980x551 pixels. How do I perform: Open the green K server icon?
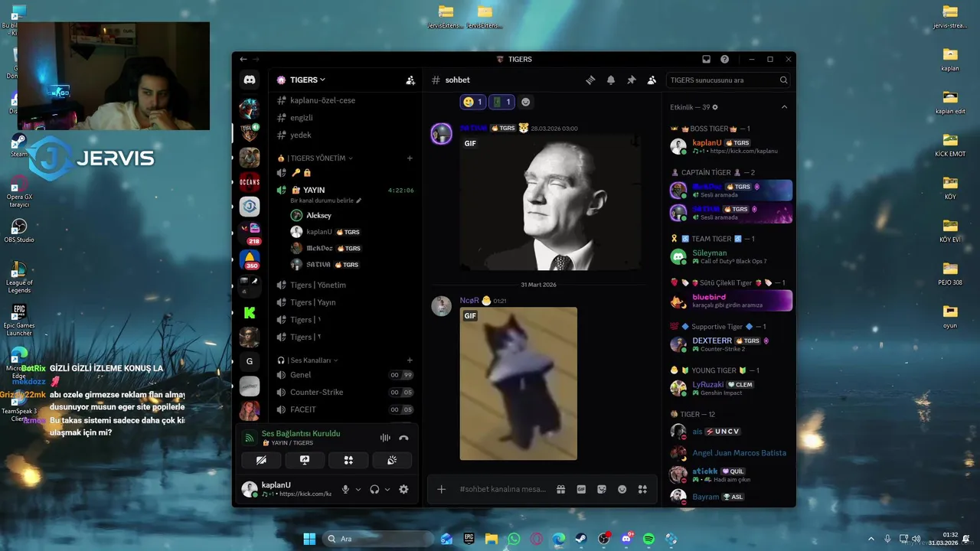250,312
